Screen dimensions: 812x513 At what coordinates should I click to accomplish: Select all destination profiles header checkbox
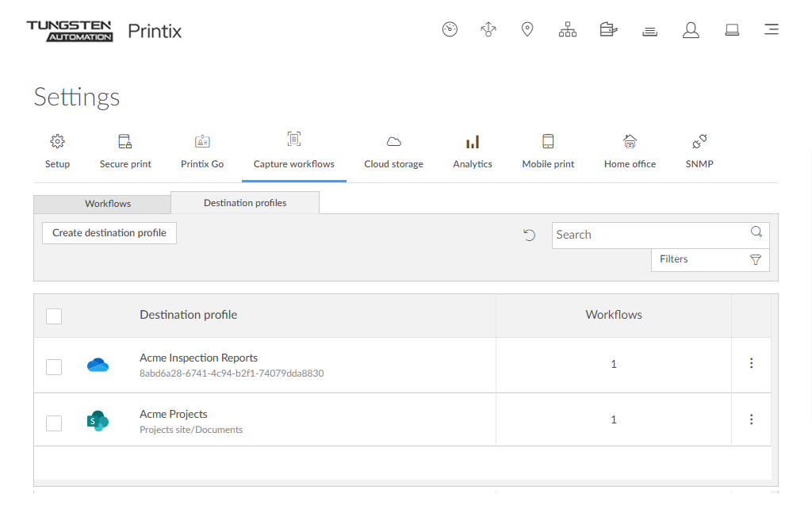54,316
